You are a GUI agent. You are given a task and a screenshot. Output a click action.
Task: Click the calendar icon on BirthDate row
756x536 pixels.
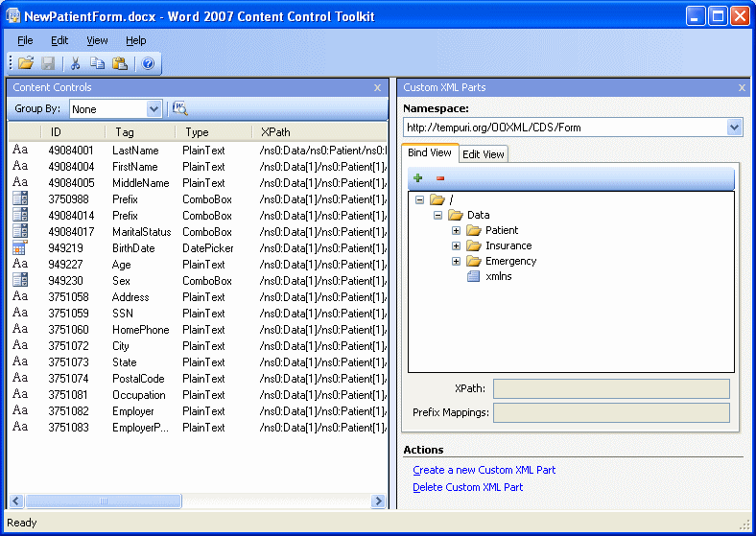20,247
